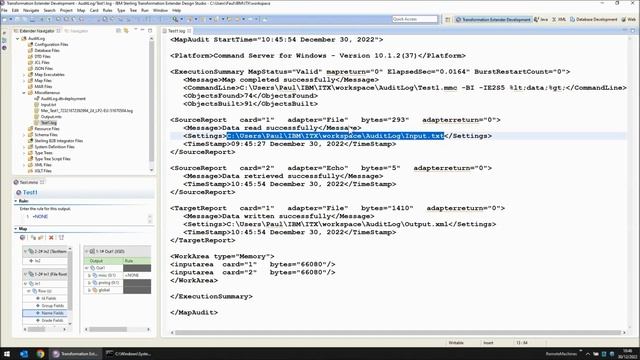The height and width of the screenshot is (360, 640).
Task: Select Group Fields in input card
Action: [53, 306]
